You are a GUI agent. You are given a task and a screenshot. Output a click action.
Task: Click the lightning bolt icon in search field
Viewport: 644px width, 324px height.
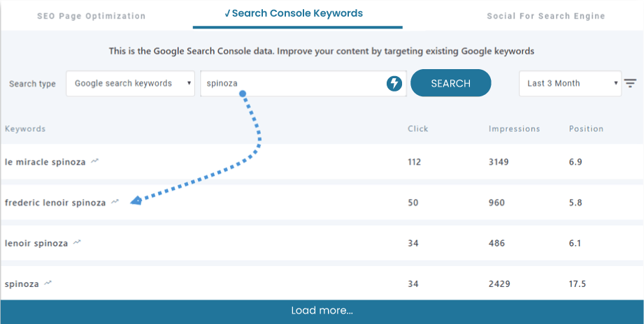coord(394,84)
